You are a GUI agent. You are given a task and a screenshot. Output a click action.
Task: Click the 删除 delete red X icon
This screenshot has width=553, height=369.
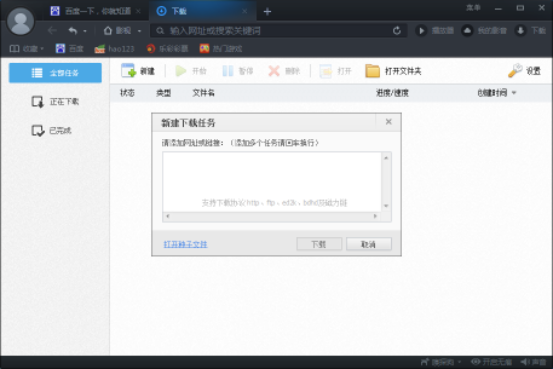tap(274, 71)
